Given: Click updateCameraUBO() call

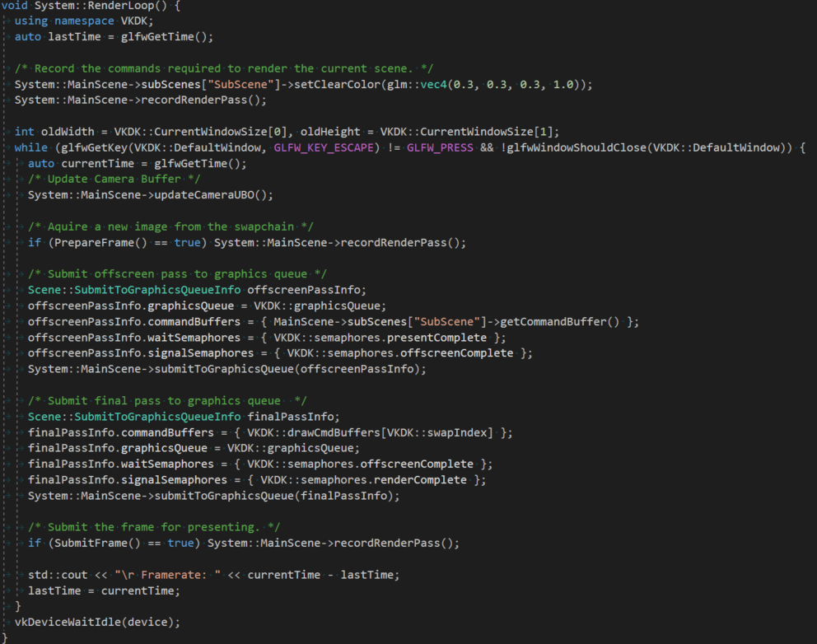Looking at the screenshot, I should [x=213, y=195].
